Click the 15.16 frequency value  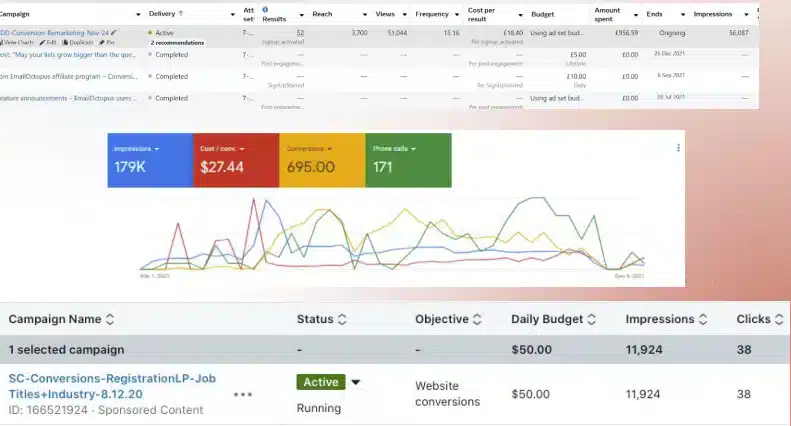tap(451, 33)
